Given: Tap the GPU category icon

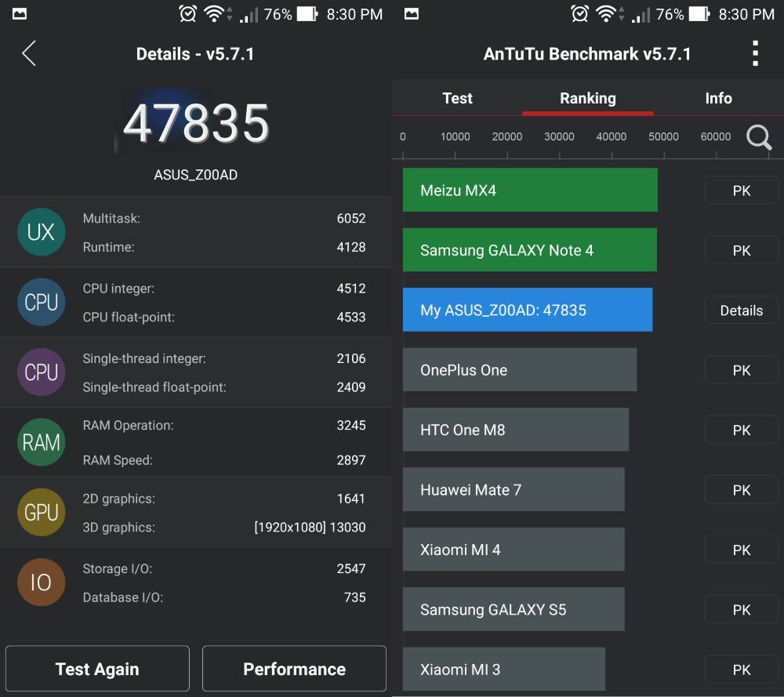Looking at the screenshot, I should [41, 512].
